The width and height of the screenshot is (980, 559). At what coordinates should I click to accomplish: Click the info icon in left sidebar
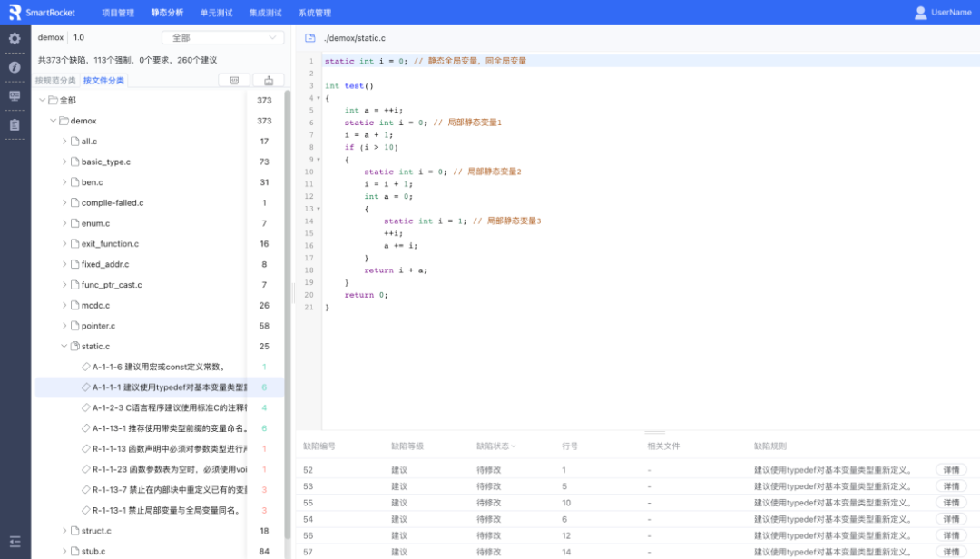(x=15, y=67)
